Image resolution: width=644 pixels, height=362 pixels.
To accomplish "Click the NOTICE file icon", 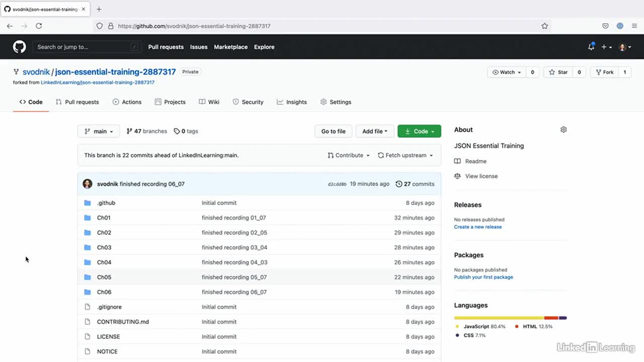I will 88,351.
